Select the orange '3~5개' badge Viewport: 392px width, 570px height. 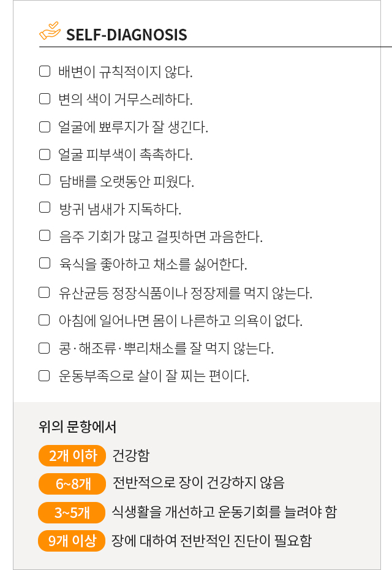click(x=72, y=512)
